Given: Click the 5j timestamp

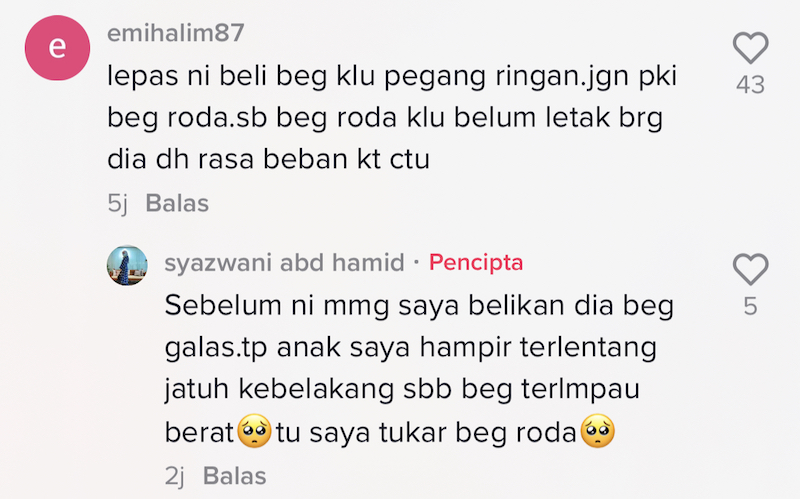Looking at the screenshot, I should 117,203.
